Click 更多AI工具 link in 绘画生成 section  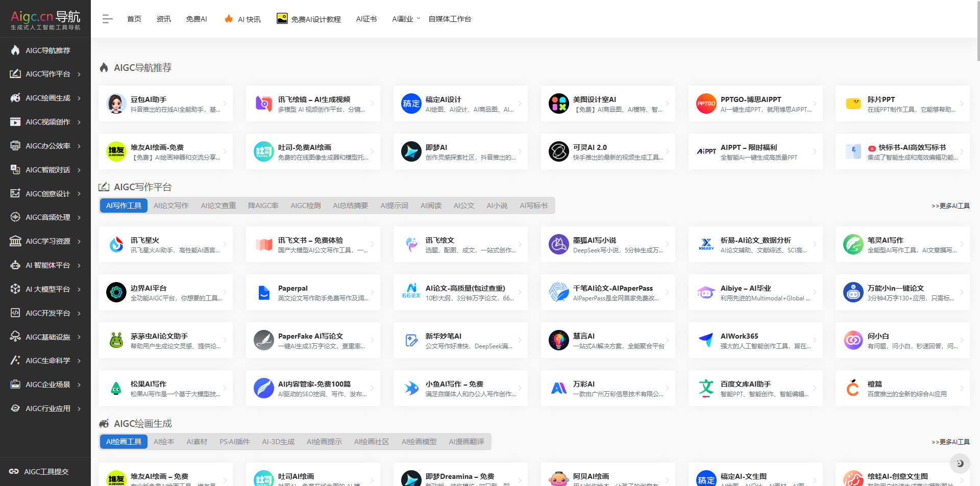pyautogui.click(x=950, y=442)
